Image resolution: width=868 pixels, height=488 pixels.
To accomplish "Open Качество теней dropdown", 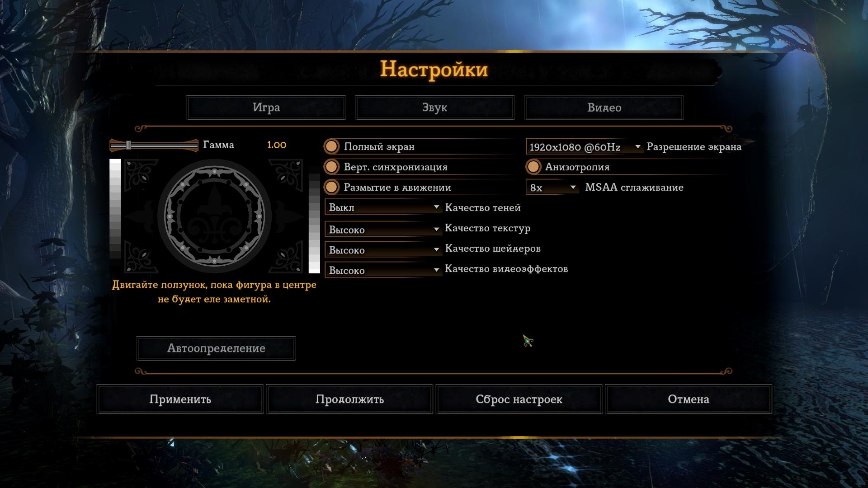I will coord(383,207).
